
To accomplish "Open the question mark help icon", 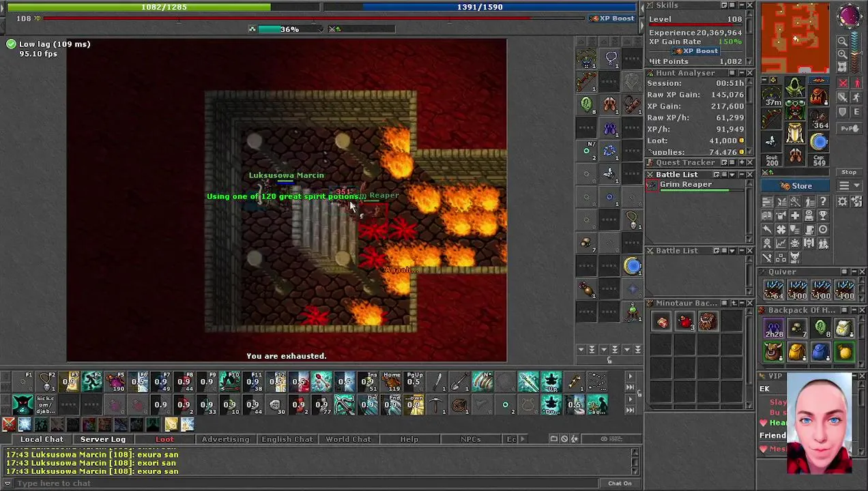I will 824,202.
